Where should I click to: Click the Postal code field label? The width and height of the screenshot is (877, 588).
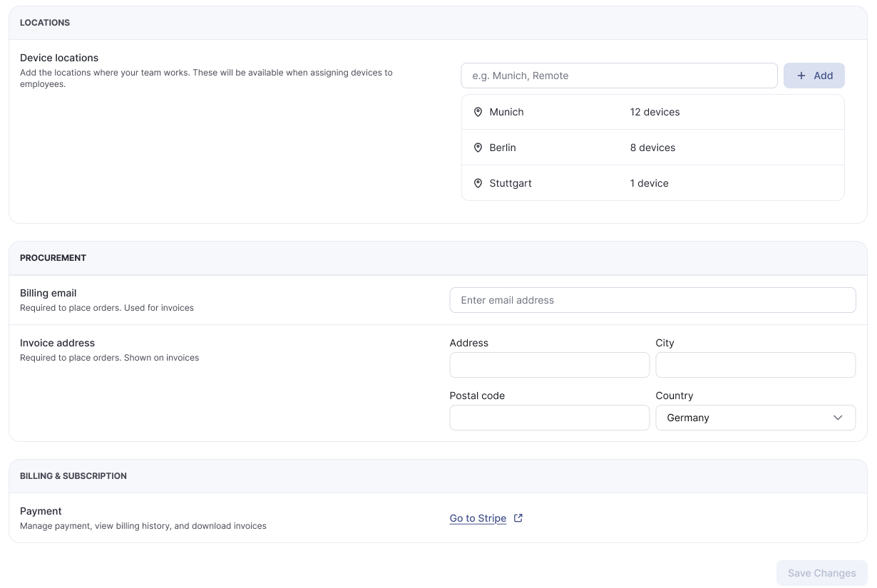click(477, 396)
